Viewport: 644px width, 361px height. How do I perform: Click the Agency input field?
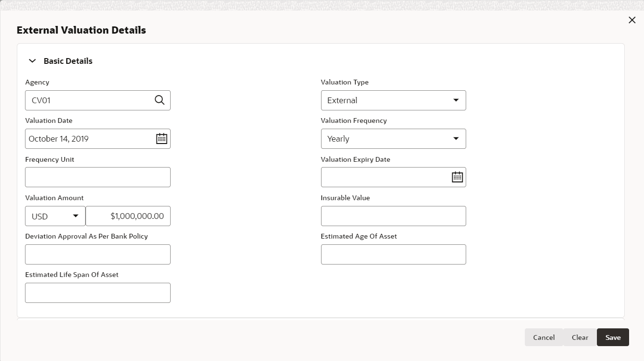(x=89, y=100)
